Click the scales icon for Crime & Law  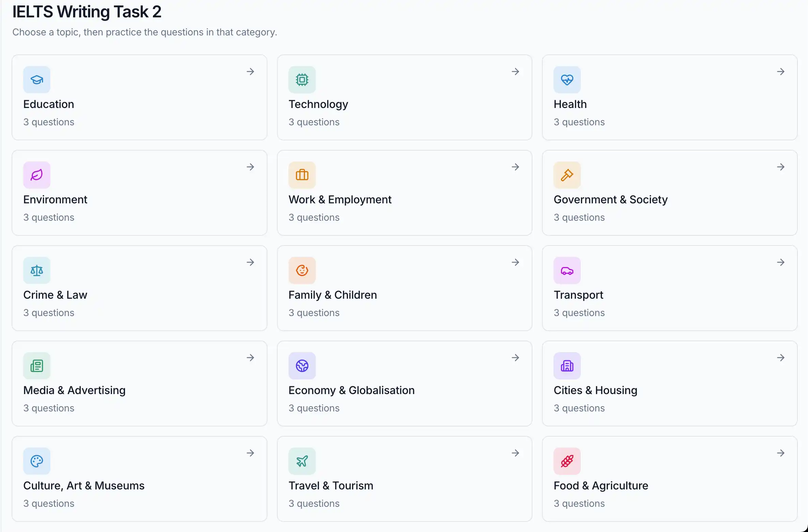point(37,270)
